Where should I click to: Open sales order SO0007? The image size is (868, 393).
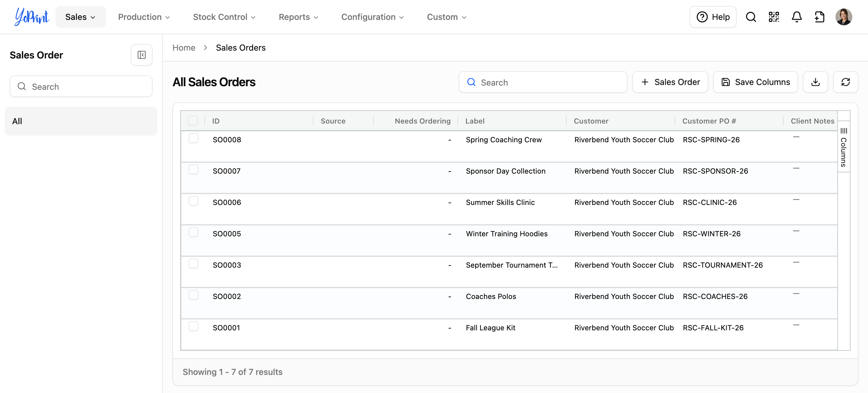pos(226,171)
